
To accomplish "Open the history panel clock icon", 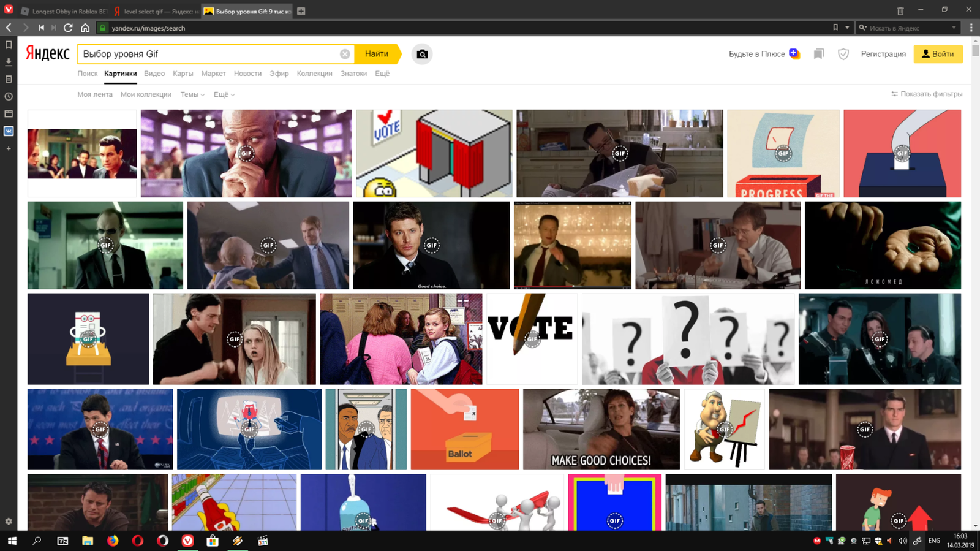I will click(x=9, y=96).
